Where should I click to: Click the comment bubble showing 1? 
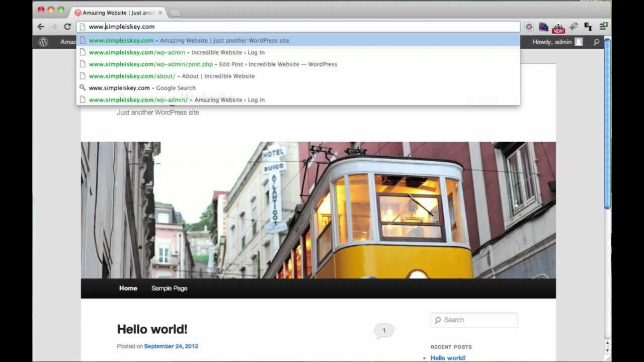384,331
